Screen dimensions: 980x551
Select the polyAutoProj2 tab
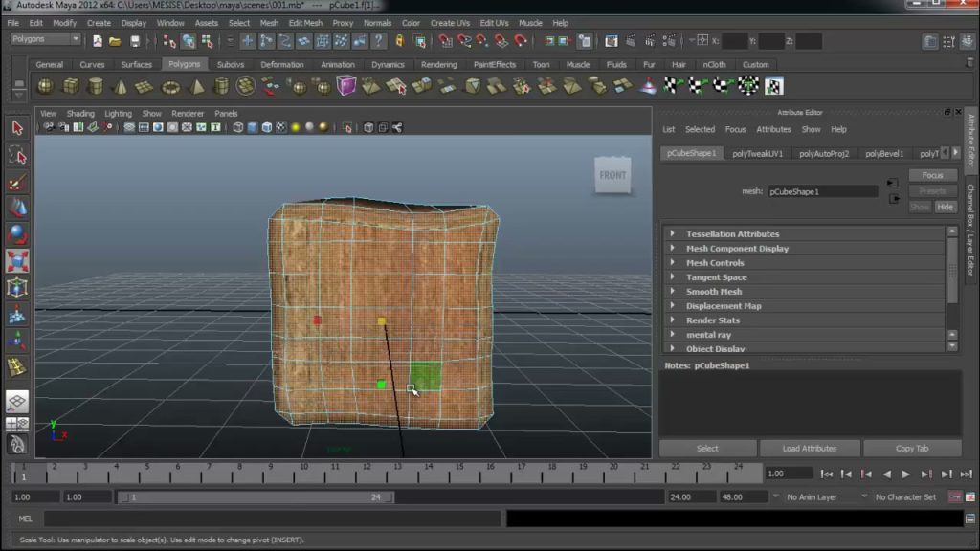click(x=824, y=153)
